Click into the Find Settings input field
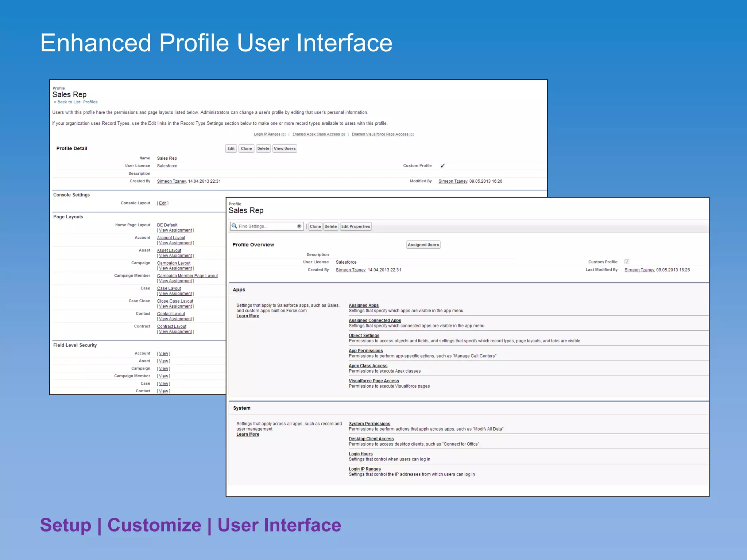The width and height of the screenshot is (747, 560). coord(267,226)
